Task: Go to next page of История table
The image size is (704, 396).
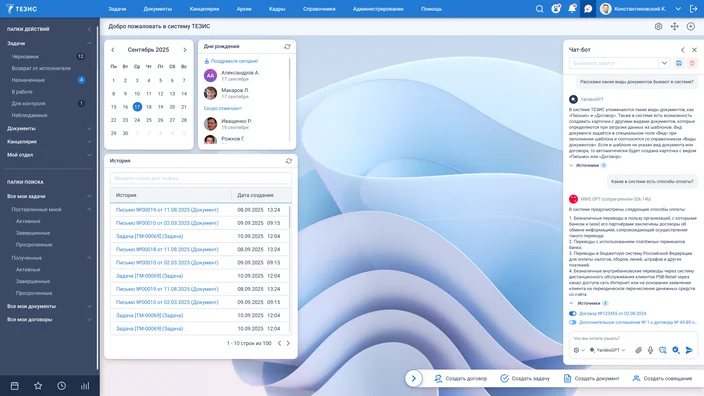Action: [x=288, y=343]
